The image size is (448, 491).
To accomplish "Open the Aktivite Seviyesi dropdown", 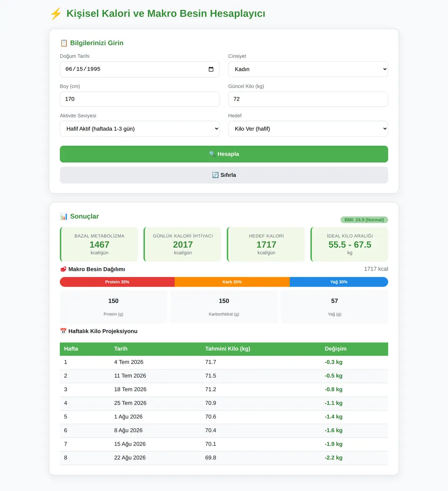I will coord(140,129).
